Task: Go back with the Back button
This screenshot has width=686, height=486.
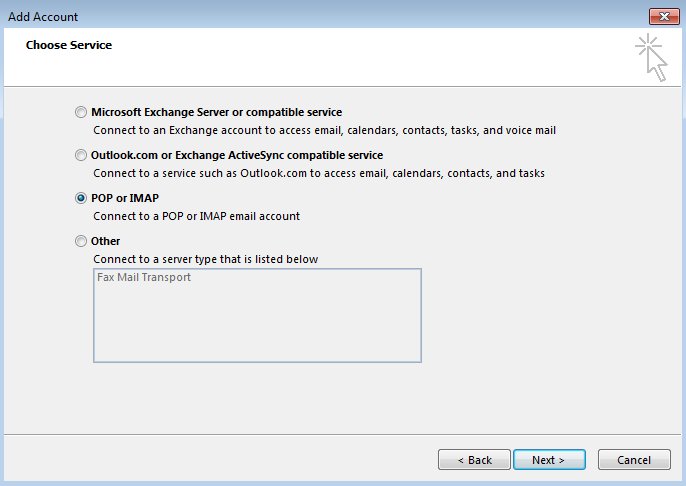Action: click(474, 460)
